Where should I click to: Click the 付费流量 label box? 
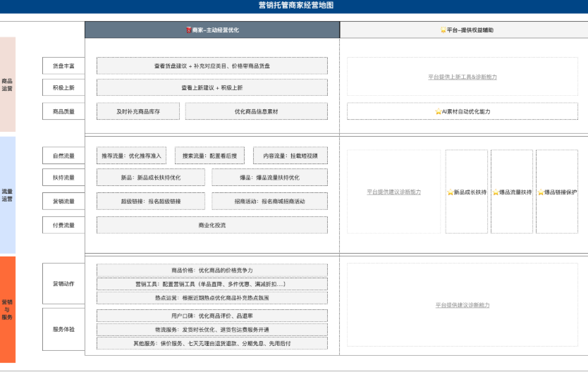pos(63,225)
